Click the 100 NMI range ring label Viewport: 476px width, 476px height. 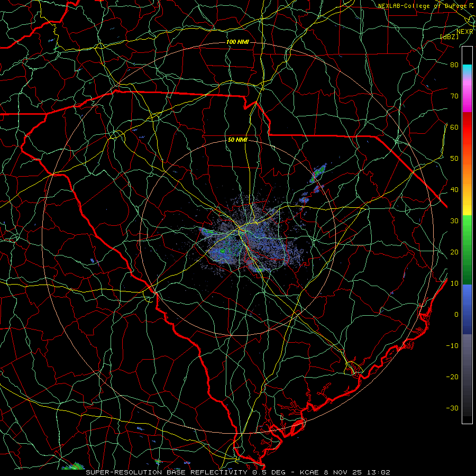coord(237,42)
